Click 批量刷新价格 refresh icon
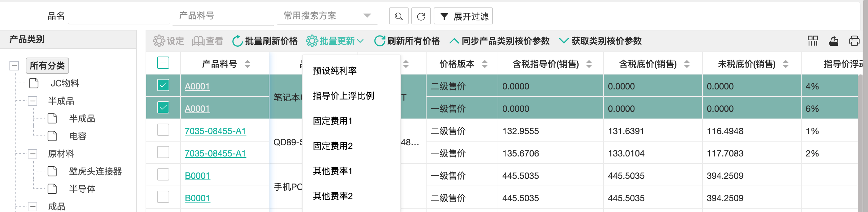Image resolution: width=868 pixels, height=212 pixels. [237, 41]
